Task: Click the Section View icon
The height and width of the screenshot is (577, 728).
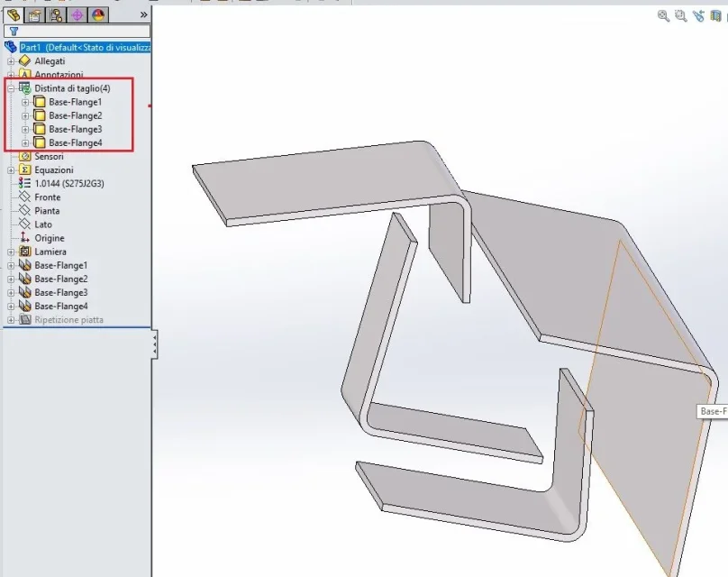Action: [715, 16]
